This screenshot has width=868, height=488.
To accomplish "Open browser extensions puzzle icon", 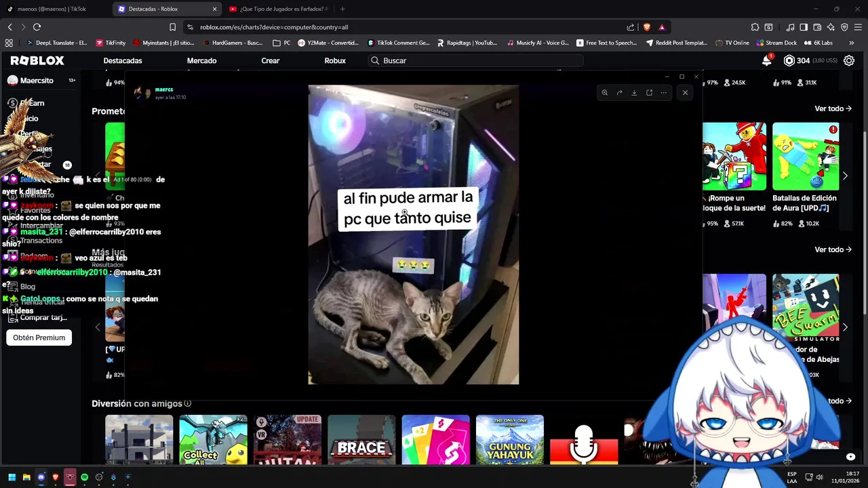I will [x=755, y=27].
